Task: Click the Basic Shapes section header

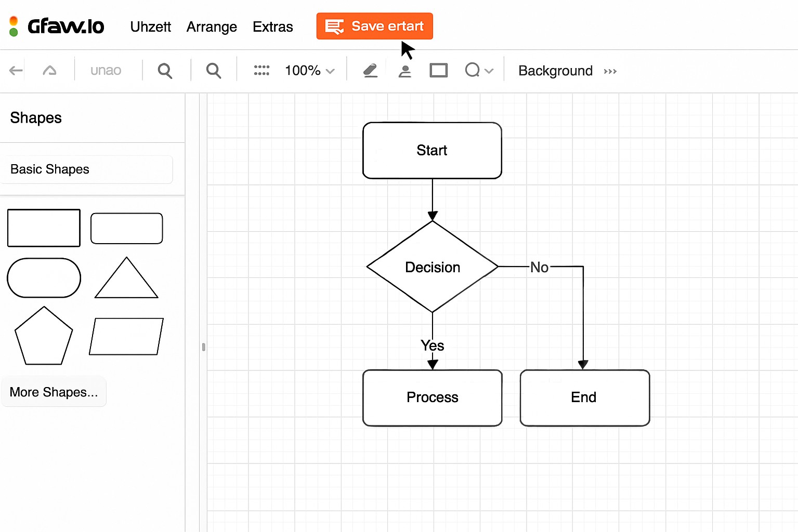Action: pos(86,169)
